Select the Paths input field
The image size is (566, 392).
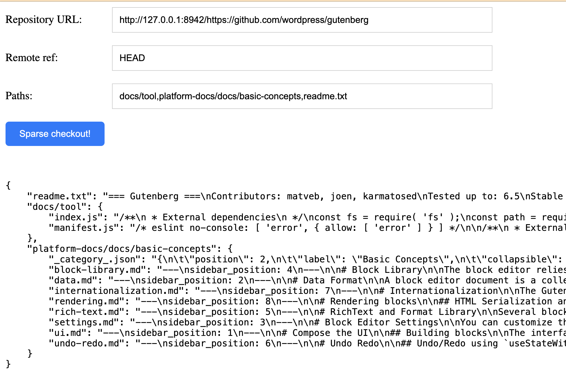302,96
